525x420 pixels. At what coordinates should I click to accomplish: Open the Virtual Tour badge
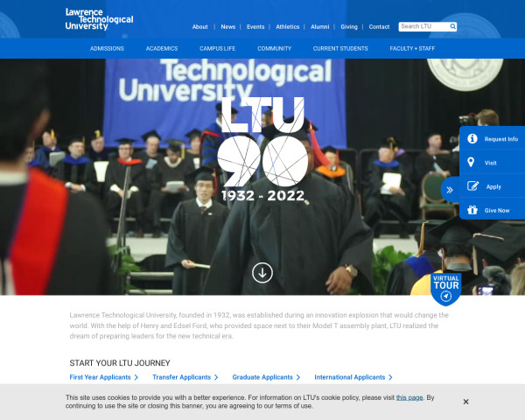pos(446,288)
